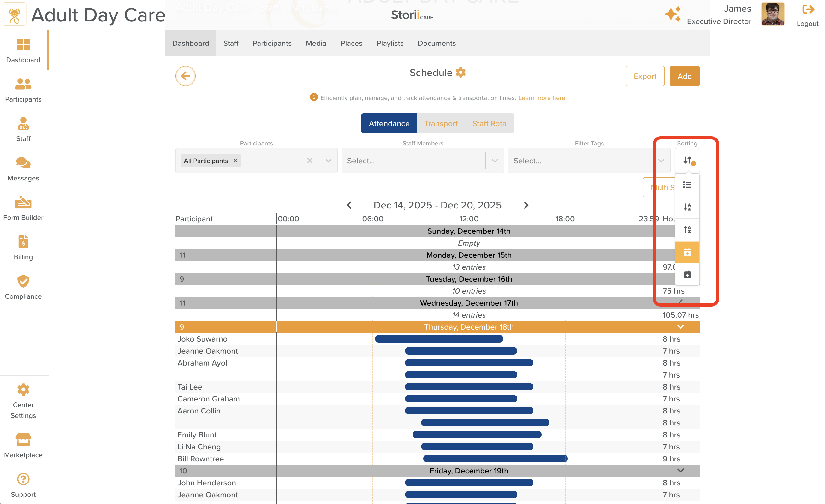Choose the list view sorting option
Viewport: 825px width, 504px height.
(687, 185)
